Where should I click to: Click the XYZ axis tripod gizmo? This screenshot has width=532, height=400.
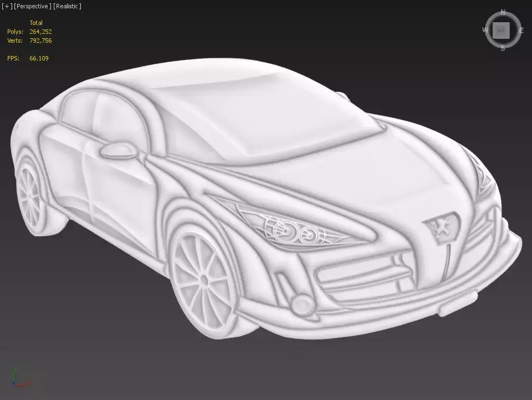click(21, 377)
